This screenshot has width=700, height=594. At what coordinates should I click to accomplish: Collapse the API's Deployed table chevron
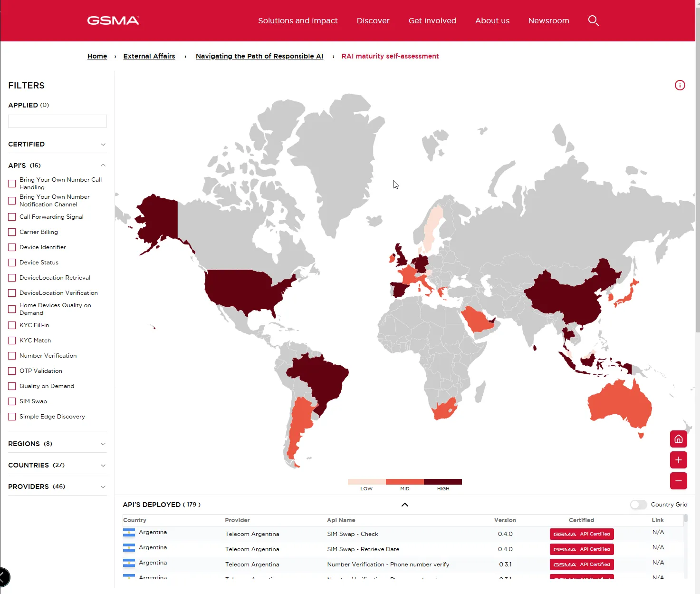[404, 505]
